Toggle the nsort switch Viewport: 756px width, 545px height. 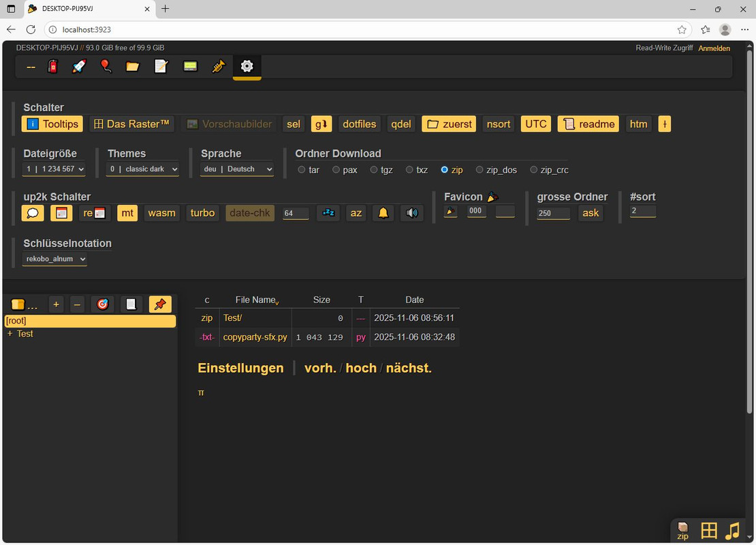tap(499, 124)
